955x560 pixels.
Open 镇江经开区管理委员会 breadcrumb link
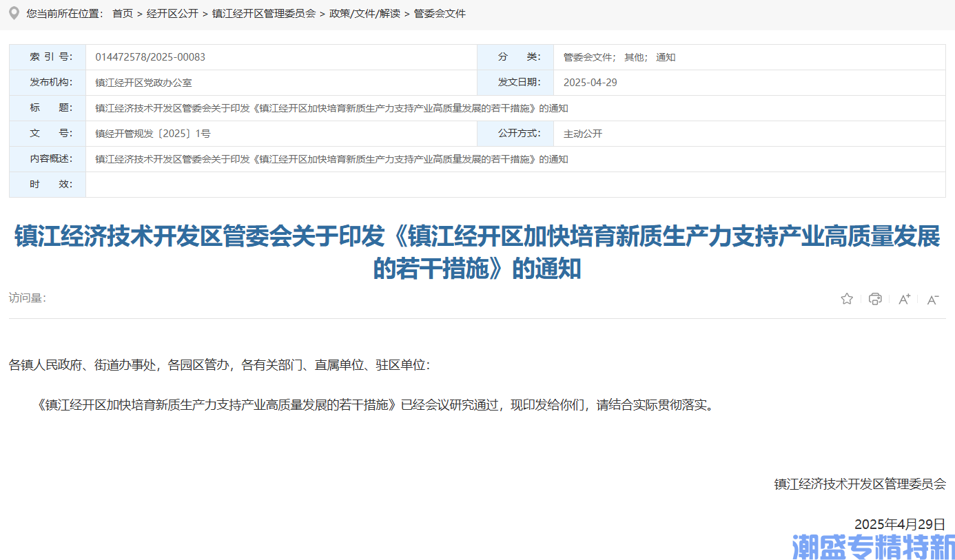pos(264,13)
